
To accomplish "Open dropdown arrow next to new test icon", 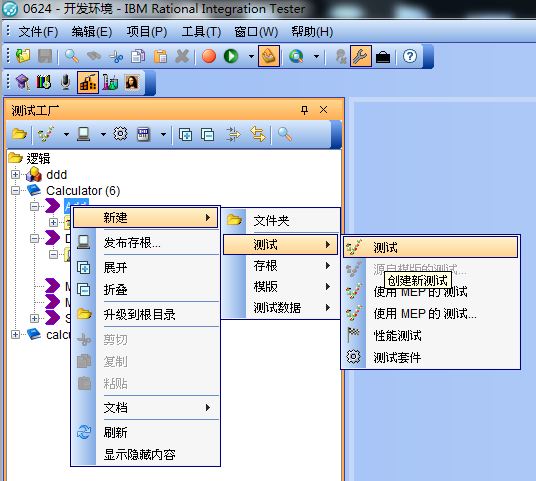I will coord(66,134).
